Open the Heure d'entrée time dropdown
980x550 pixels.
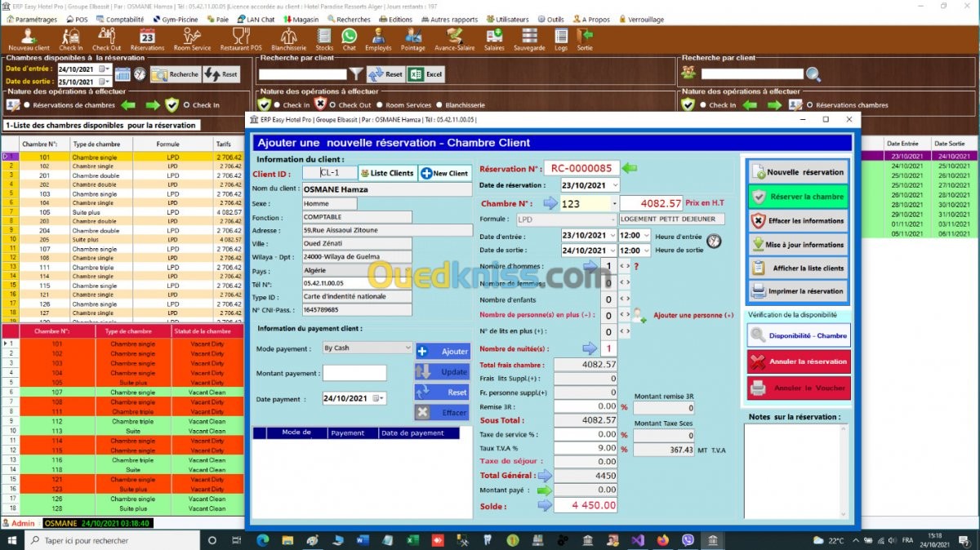tap(646, 236)
